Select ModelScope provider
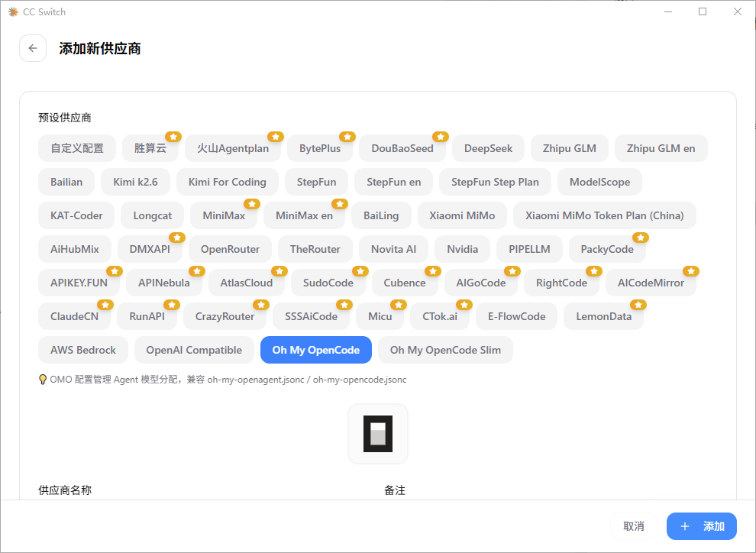This screenshot has height=553, width=756. pos(599,182)
